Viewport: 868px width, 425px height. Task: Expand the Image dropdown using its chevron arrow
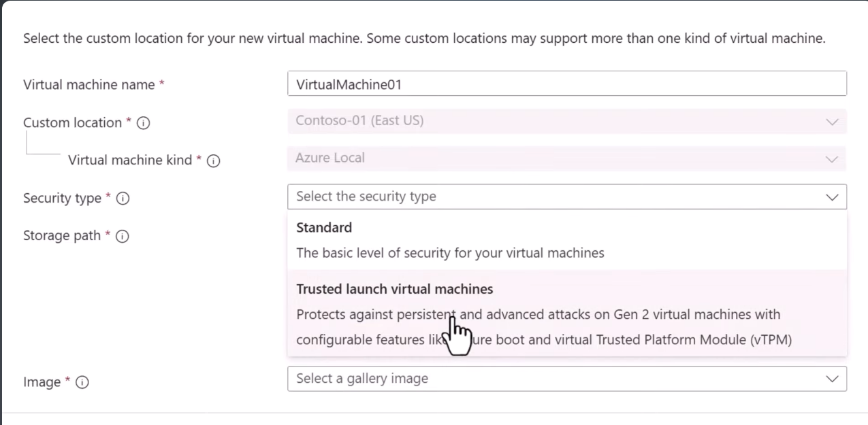tap(831, 379)
